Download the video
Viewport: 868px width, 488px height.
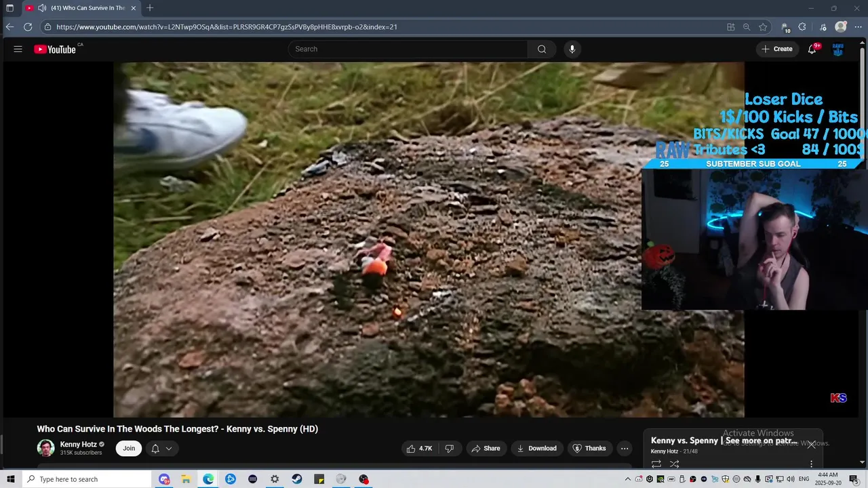pyautogui.click(x=536, y=448)
